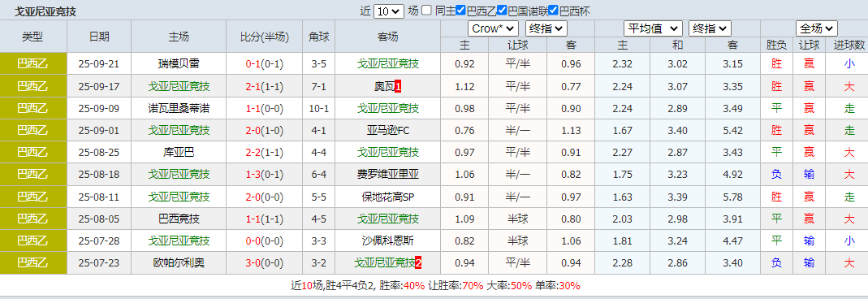Image resolution: width=868 pixels, height=299 pixels.
Task: Open away team 沙佩科恩斯
Action: pyautogui.click(x=387, y=240)
